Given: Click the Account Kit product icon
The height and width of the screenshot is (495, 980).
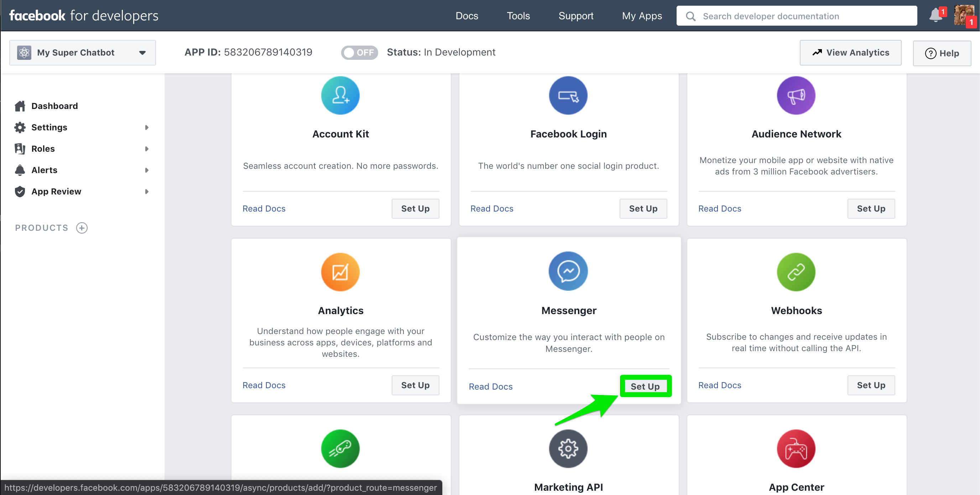Looking at the screenshot, I should [x=340, y=95].
